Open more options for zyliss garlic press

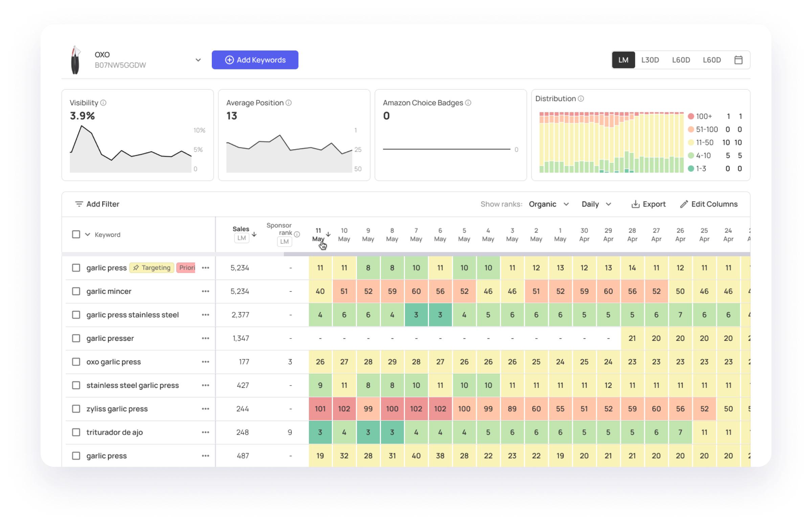pyautogui.click(x=205, y=409)
